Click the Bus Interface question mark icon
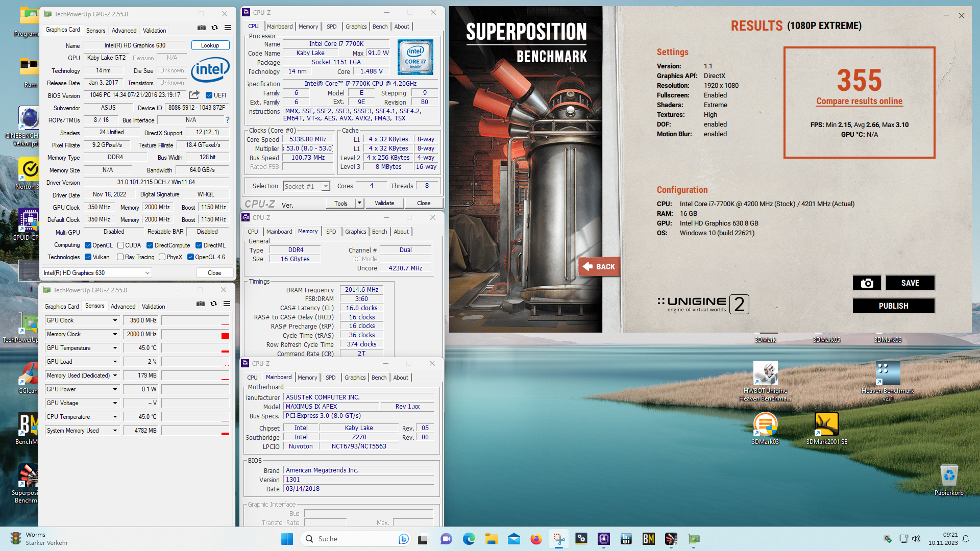The height and width of the screenshot is (551, 980). 228,120
